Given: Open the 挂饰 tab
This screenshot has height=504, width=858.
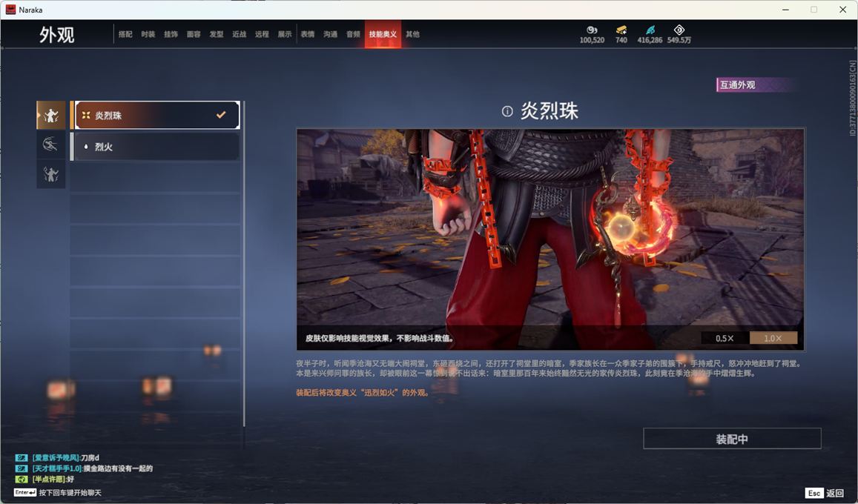Looking at the screenshot, I should coord(171,34).
